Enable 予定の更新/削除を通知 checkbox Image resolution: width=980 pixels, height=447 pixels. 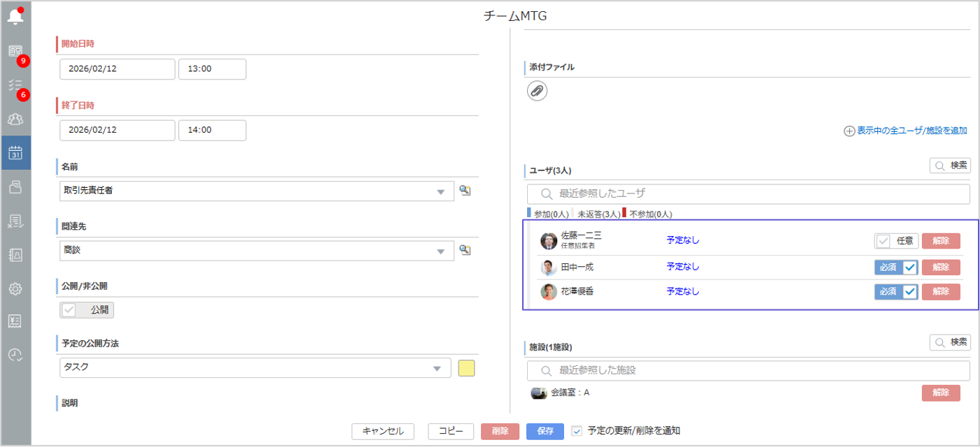coord(577,431)
